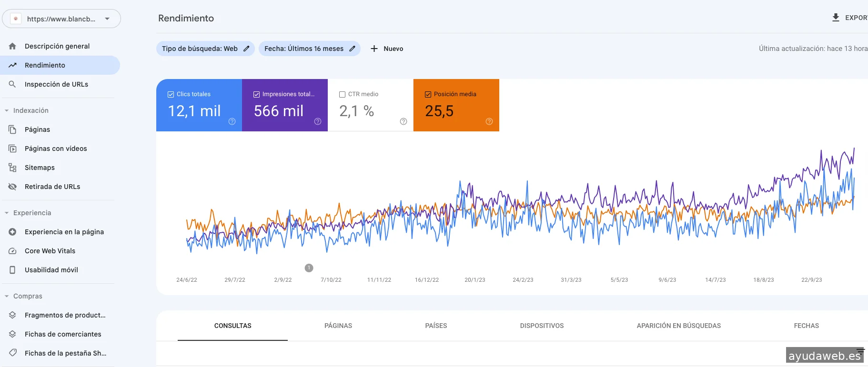
Task: Click the Sitemaps icon in sidebar
Action: [12, 168]
